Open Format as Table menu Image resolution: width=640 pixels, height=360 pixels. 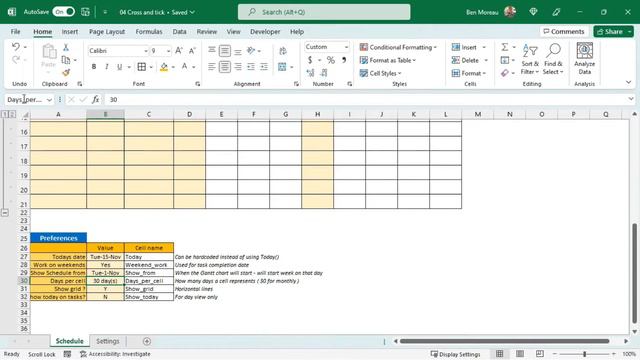pos(388,60)
